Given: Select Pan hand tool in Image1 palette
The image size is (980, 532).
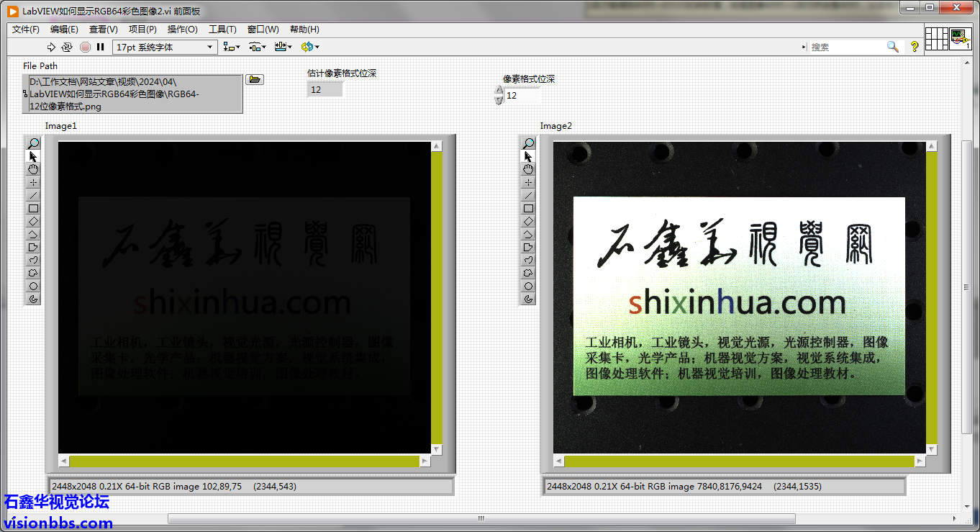Looking at the screenshot, I should (x=33, y=169).
